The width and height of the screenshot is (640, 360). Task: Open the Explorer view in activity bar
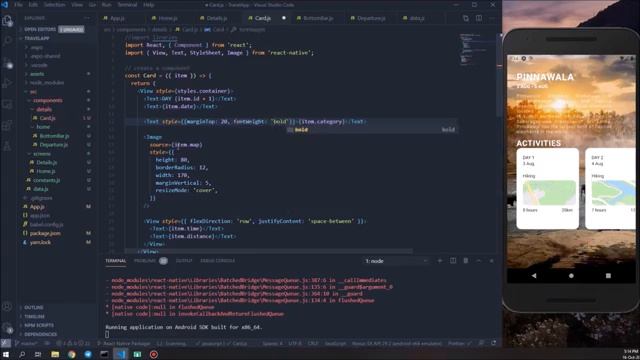pyautogui.click(x=7, y=20)
